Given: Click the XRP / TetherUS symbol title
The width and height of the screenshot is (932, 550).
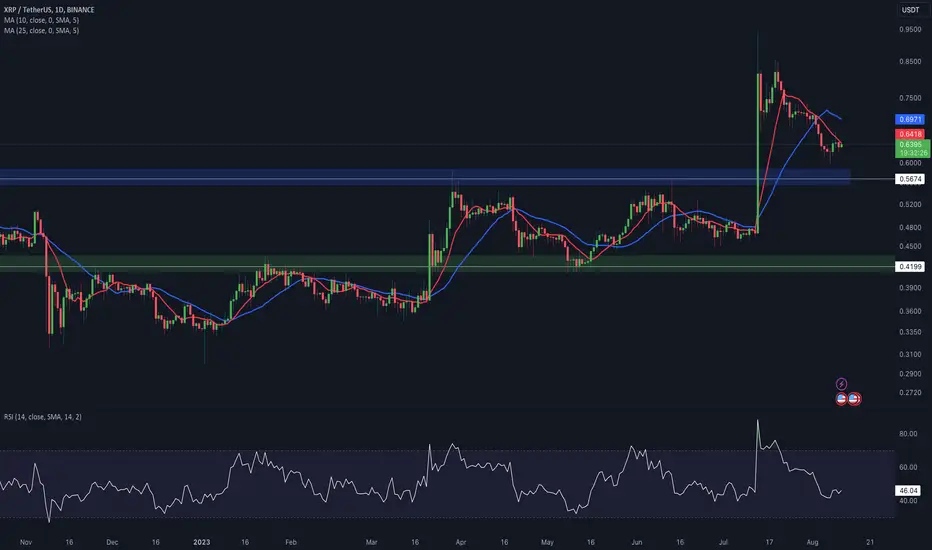Looking at the screenshot, I should click(49, 10).
